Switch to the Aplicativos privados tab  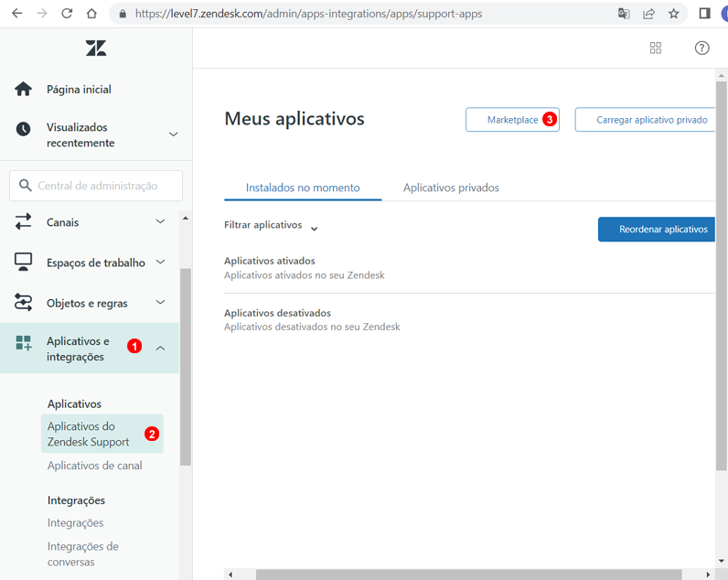coord(451,188)
